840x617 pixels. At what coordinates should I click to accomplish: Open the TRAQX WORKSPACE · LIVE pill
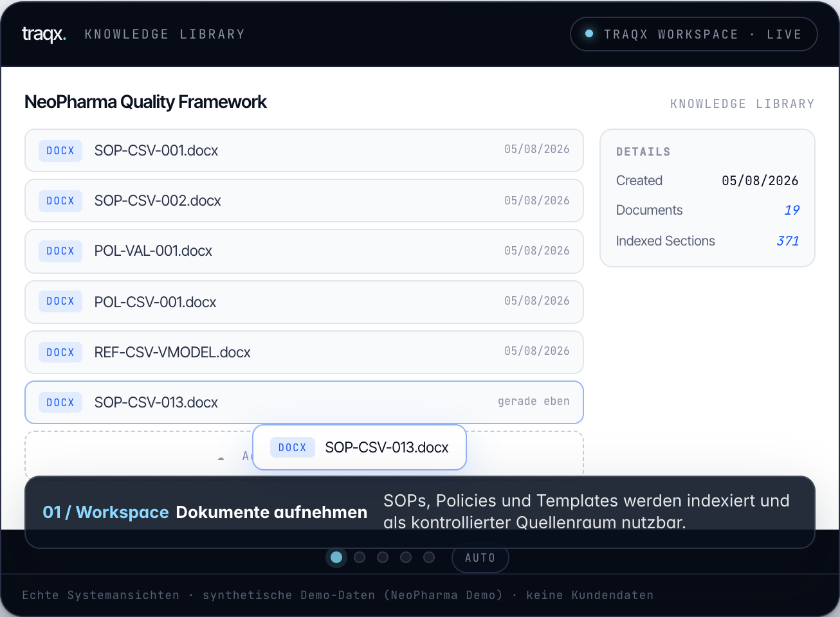click(x=694, y=34)
